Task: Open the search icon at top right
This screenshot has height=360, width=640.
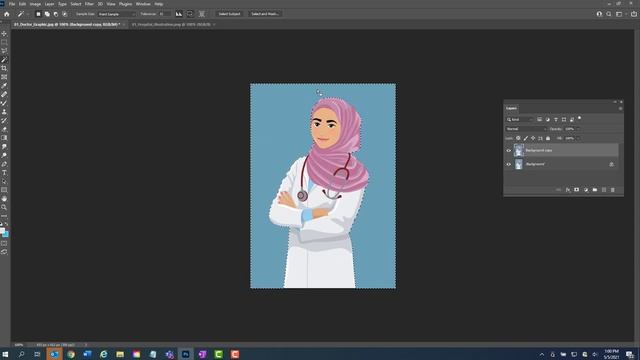Action: pyautogui.click(x=609, y=14)
